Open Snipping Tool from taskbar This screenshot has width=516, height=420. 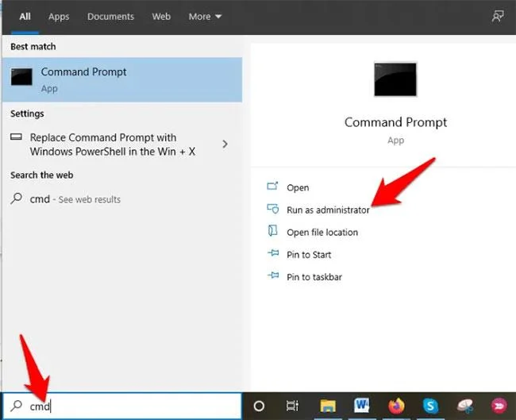pos(465,406)
